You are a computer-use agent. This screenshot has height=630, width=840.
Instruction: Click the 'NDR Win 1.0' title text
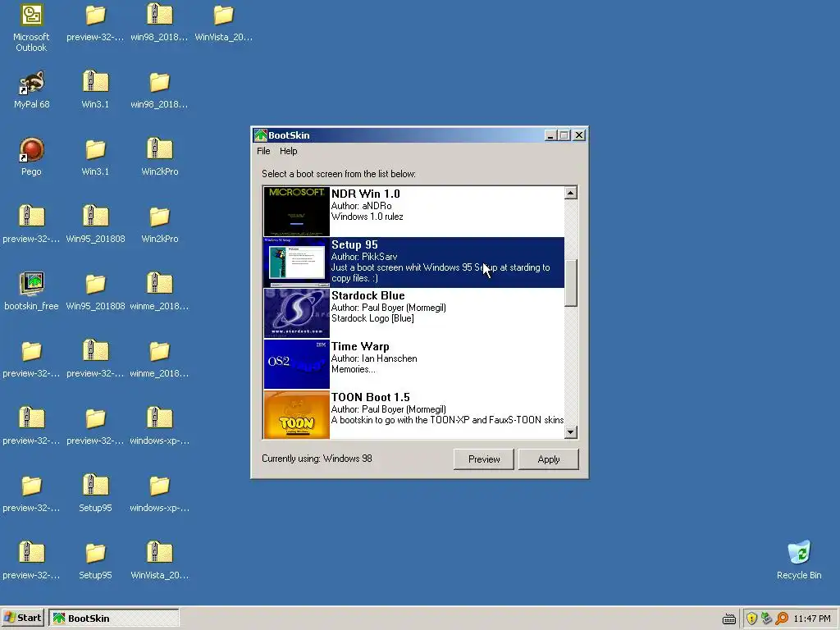(x=365, y=194)
